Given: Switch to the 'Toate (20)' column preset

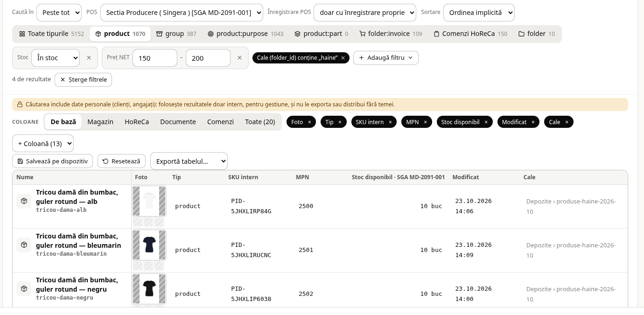Looking at the screenshot, I should tap(260, 122).
